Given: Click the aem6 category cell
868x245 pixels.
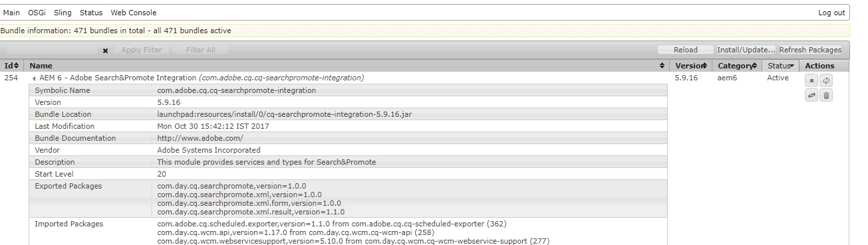Looking at the screenshot, I should (x=727, y=78).
